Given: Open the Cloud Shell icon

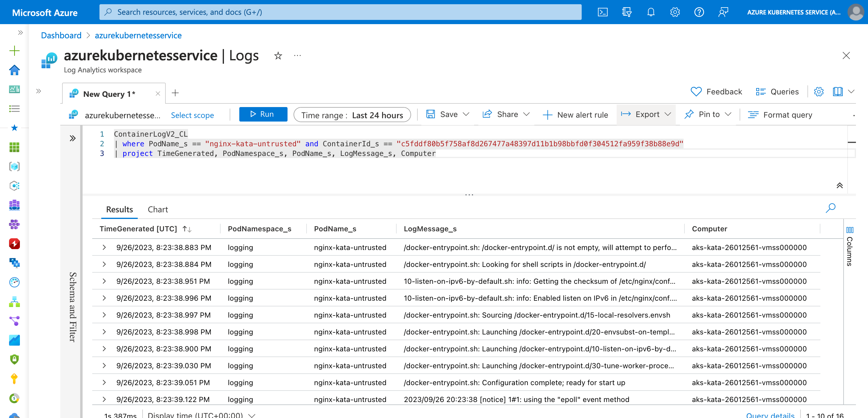Looking at the screenshot, I should [x=602, y=12].
